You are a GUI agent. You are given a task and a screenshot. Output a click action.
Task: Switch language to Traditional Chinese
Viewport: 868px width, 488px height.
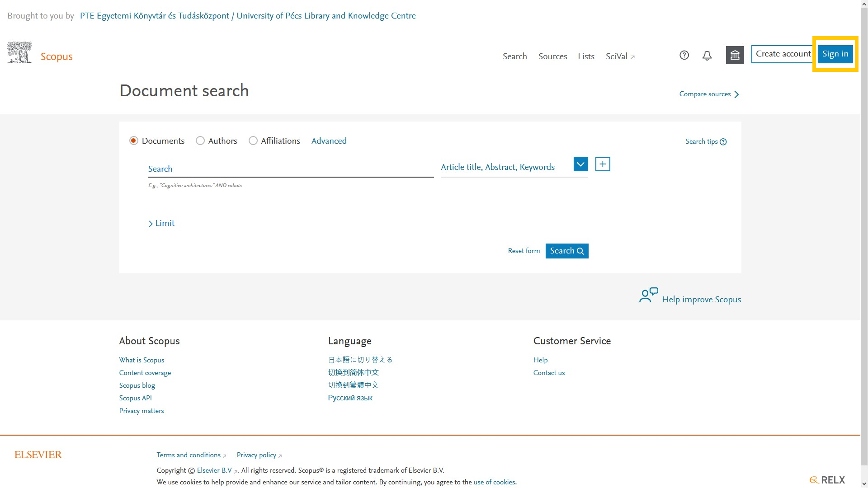coord(354,385)
